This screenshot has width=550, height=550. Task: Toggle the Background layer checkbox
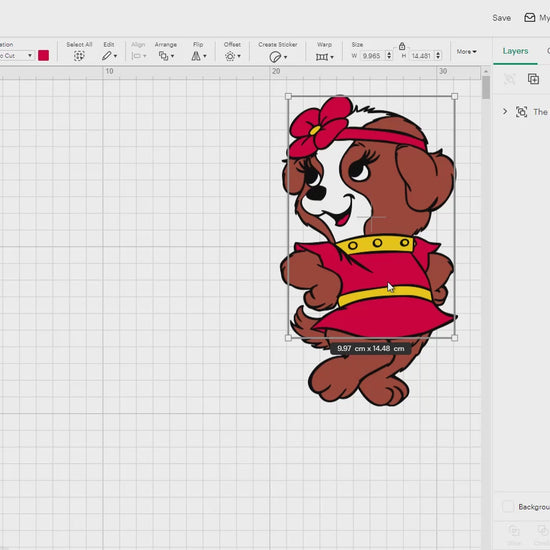coord(508,507)
